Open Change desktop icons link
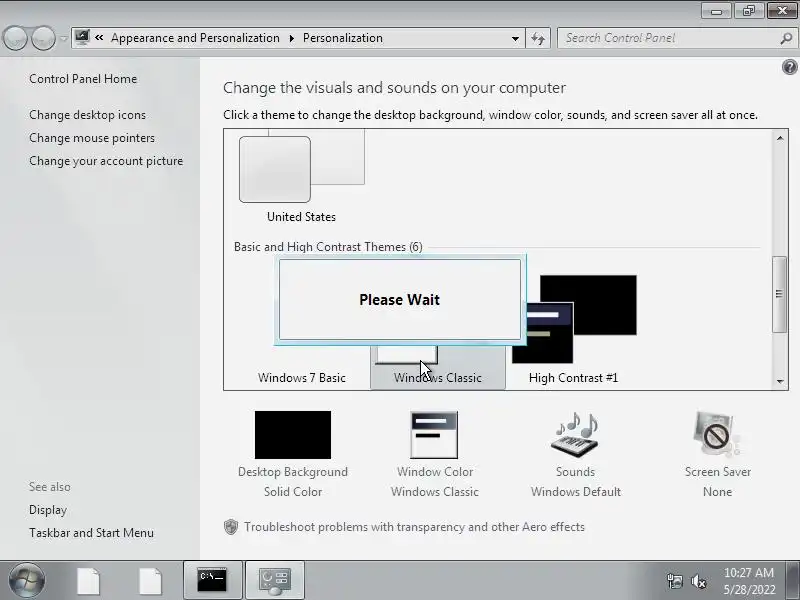Screen dimensions: 800x600 87,115
